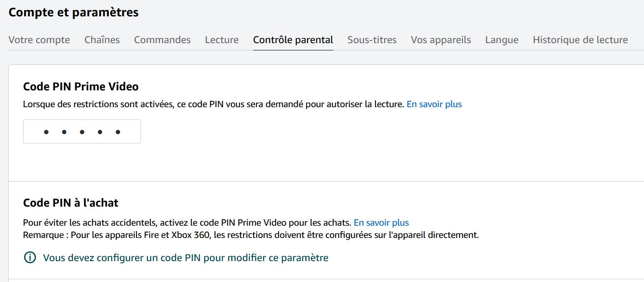This screenshot has width=644, height=282.
Task: Open the Votre compte tab
Action: point(39,40)
